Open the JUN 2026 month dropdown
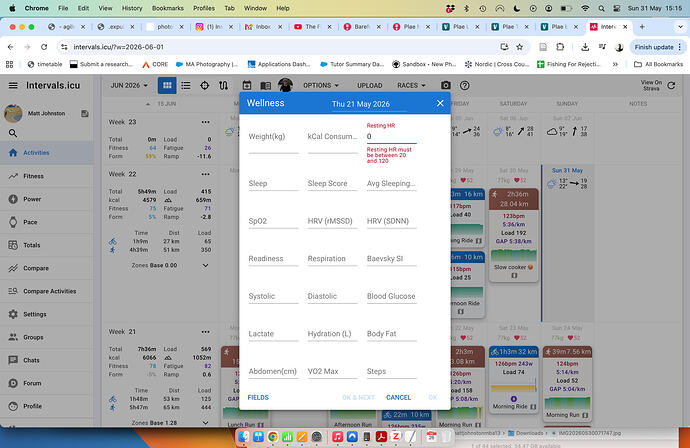Viewport: 690px width, 448px height. [129, 85]
